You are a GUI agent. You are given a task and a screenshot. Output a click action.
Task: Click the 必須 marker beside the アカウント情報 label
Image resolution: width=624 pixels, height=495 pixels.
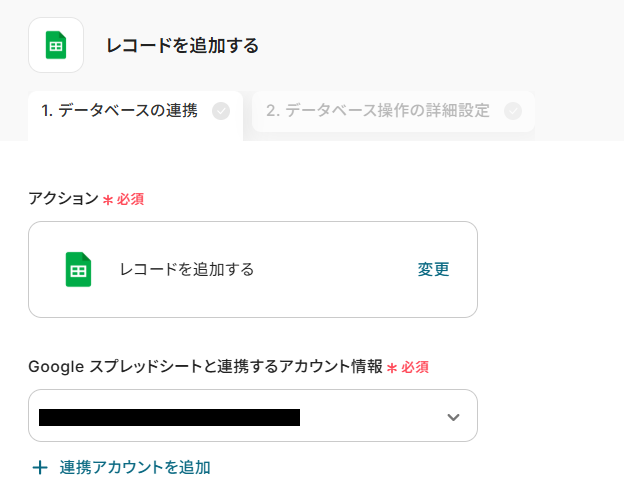415,367
